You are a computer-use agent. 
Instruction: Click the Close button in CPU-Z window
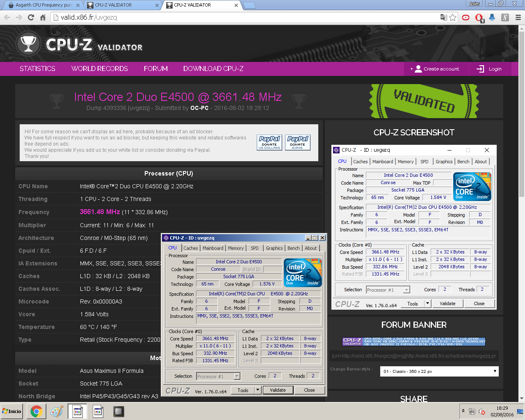click(x=309, y=390)
